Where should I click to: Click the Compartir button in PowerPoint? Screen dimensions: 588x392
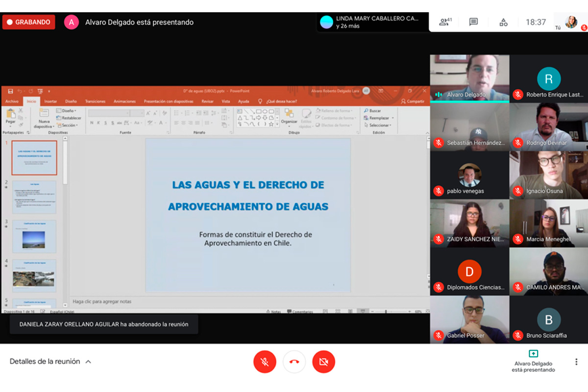[x=413, y=101]
